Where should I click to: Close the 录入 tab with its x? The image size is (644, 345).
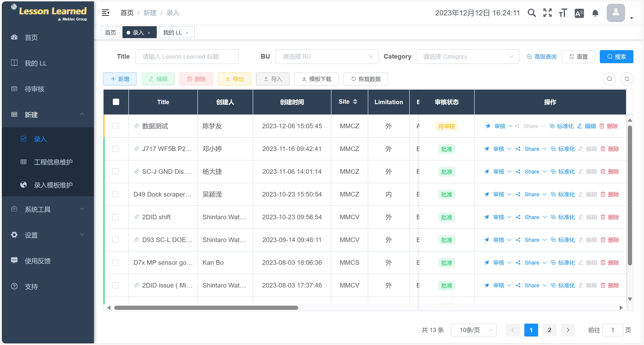pos(149,33)
